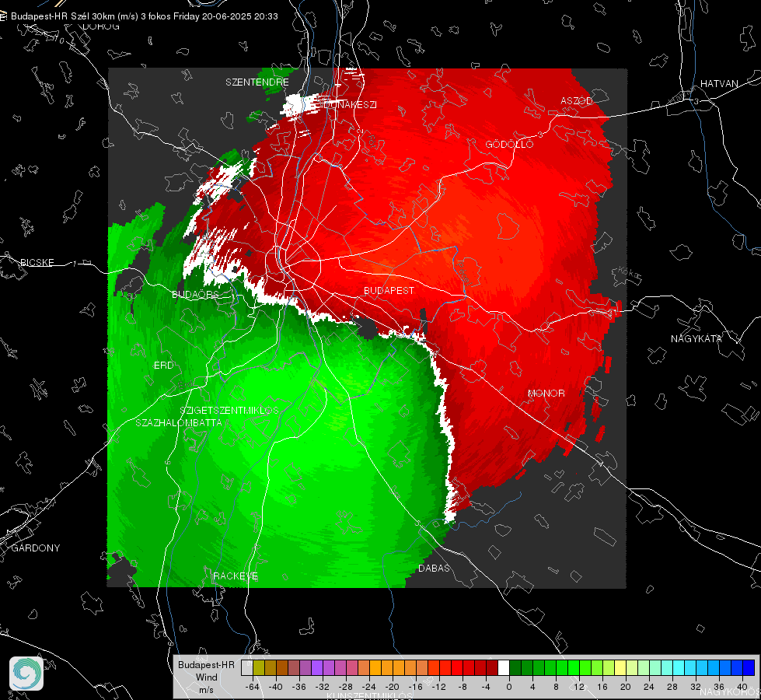Click the '-24' legend scale value
This screenshot has width=761, height=700.
369,687
